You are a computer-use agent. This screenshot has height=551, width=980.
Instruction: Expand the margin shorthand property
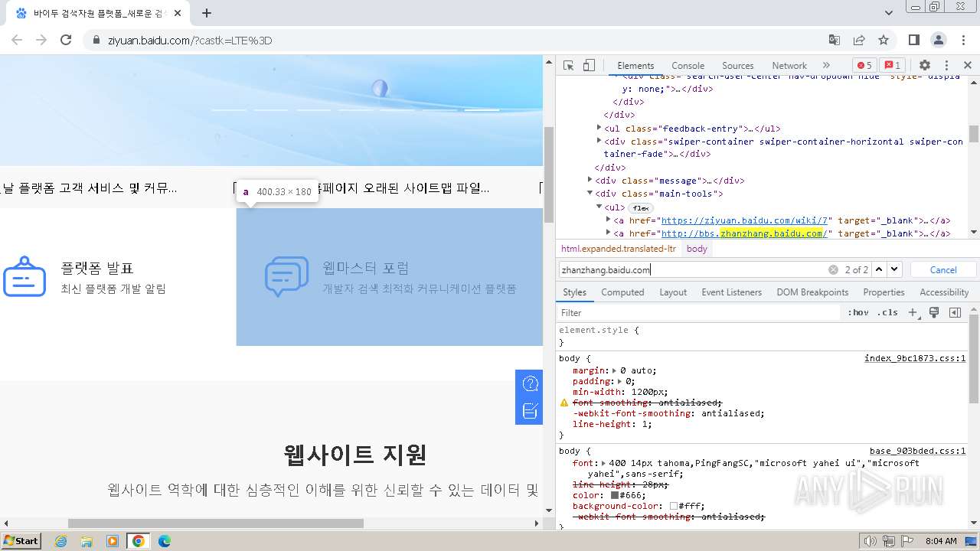click(x=615, y=370)
